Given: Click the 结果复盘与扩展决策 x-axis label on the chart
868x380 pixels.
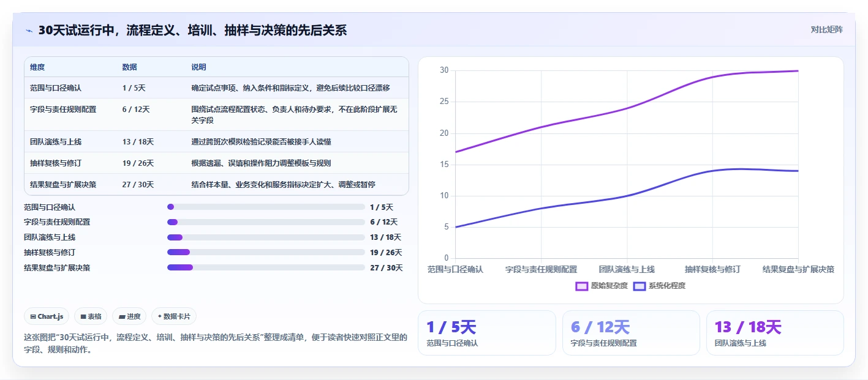Looking at the screenshot, I should coord(798,269).
